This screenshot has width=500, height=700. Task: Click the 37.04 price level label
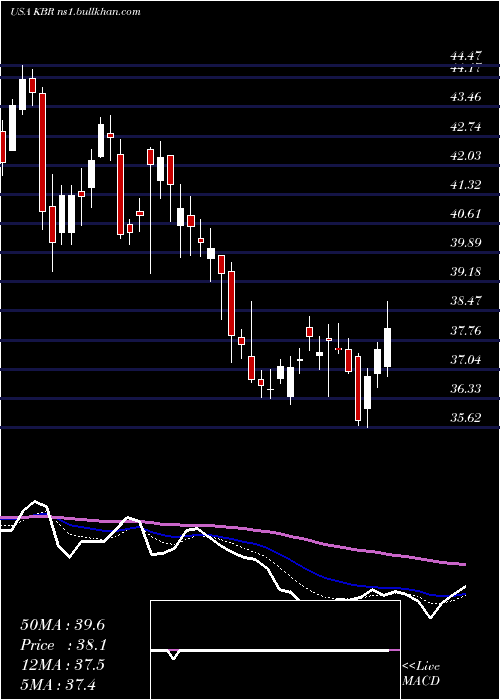point(466,359)
